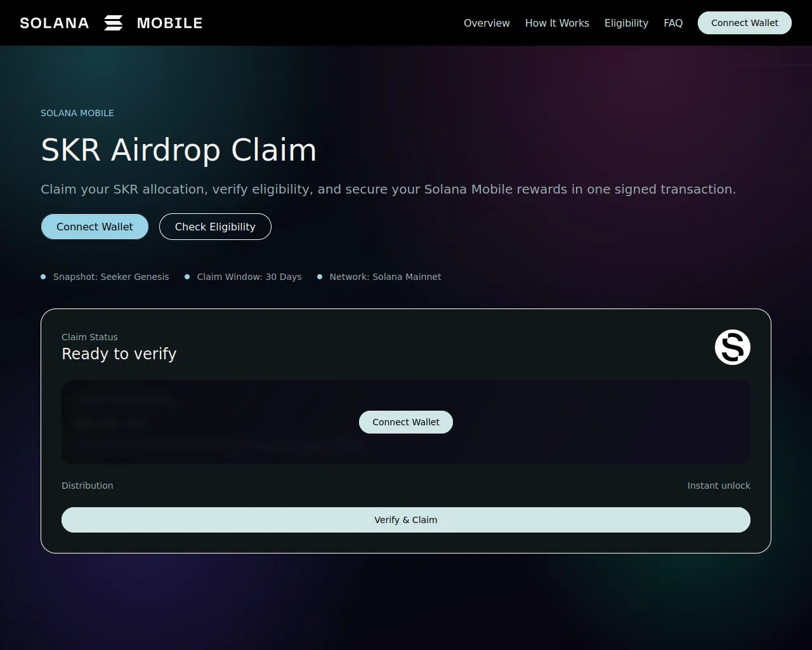The width and height of the screenshot is (812, 650).
Task: Open the Overview nav item
Action: tap(487, 23)
